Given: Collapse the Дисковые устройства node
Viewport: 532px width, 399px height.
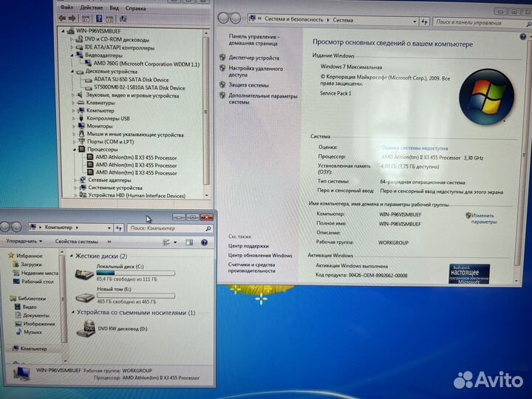Looking at the screenshot, I should [72, 72].
